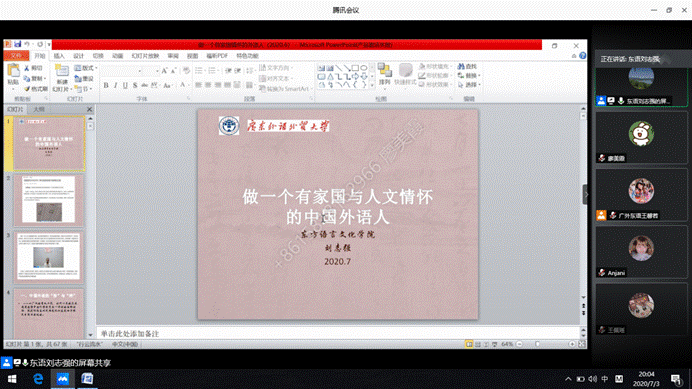Click the Normal view icon in status bar
Image resolution: width=692 pixels, height=389 pixels.
pos(469,344)
